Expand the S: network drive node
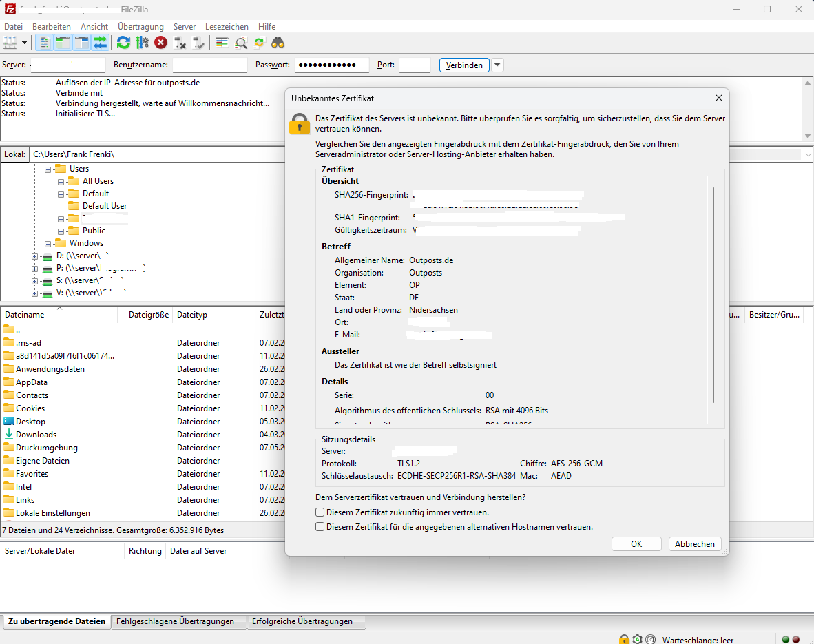The height and width of the screenshot is (644, 814). coord(35,281)
